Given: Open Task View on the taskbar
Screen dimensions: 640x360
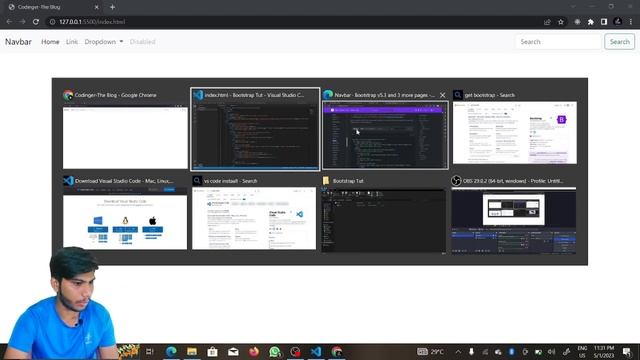Looking at the screenshot, I should [x=149, y=351].
